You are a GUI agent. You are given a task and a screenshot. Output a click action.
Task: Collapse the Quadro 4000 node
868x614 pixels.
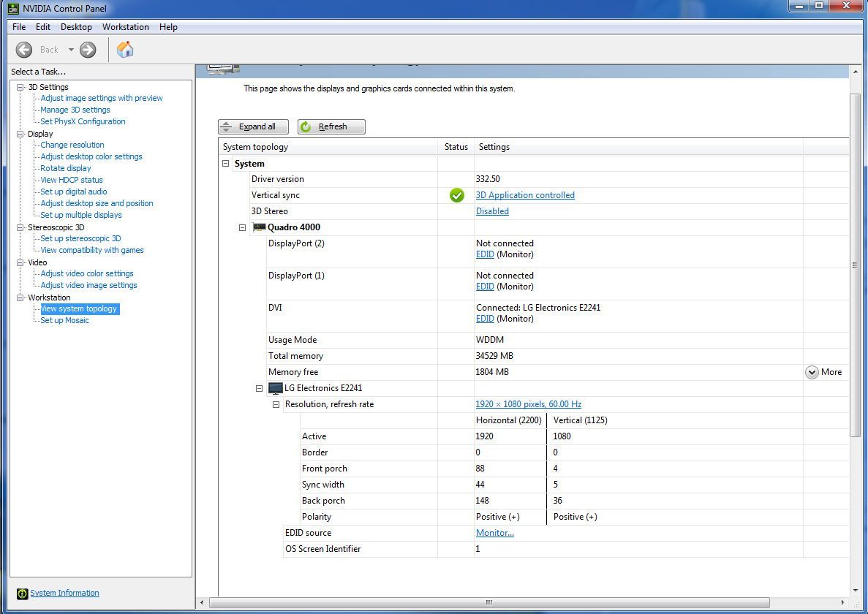pos(243,227)
